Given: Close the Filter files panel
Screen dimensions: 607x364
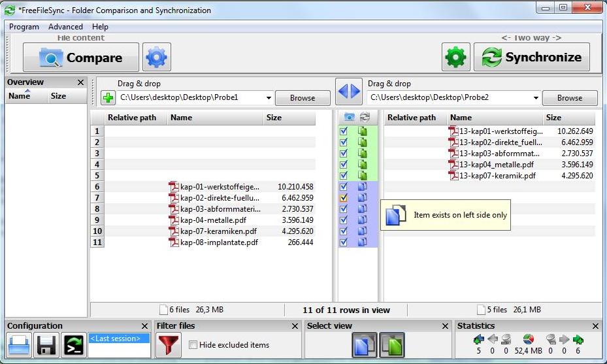Looking at the screenshot, I should [295, 326].
